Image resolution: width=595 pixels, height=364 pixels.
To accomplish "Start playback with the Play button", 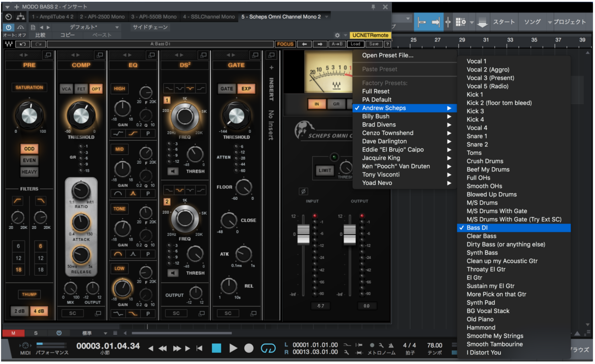I will pyautogui.click(x=233, y=348).
